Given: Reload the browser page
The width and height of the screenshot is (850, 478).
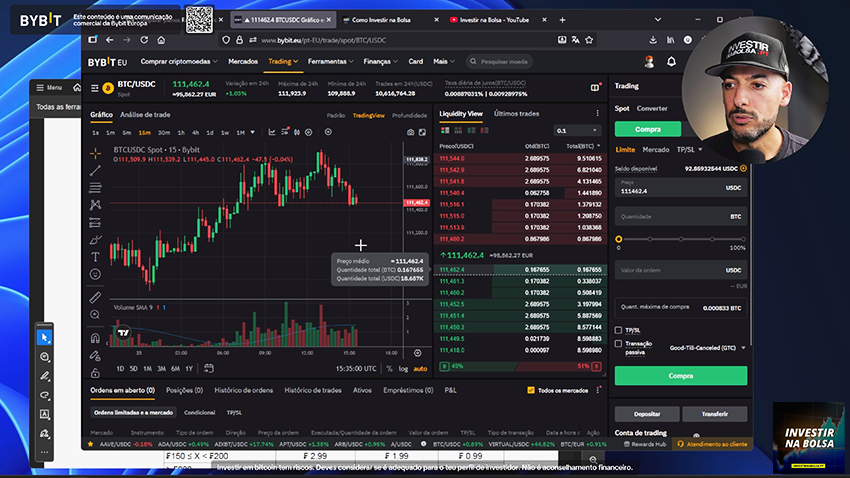Looking at the screenshot, I should [x=144, y=40].
